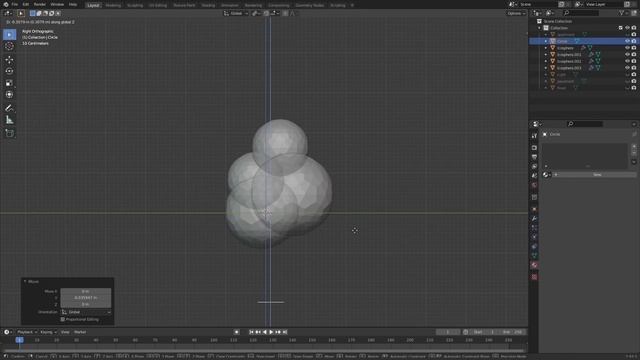Open the Modifiers properties tab icon
Viewport: 640px width, 360px height.
tap(534, 219)
